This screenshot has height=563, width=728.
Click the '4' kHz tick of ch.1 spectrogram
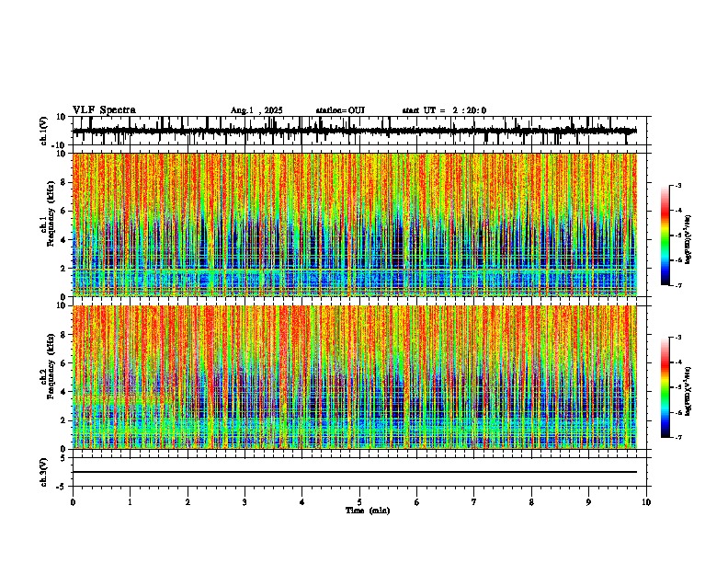[x=63, y=240]
